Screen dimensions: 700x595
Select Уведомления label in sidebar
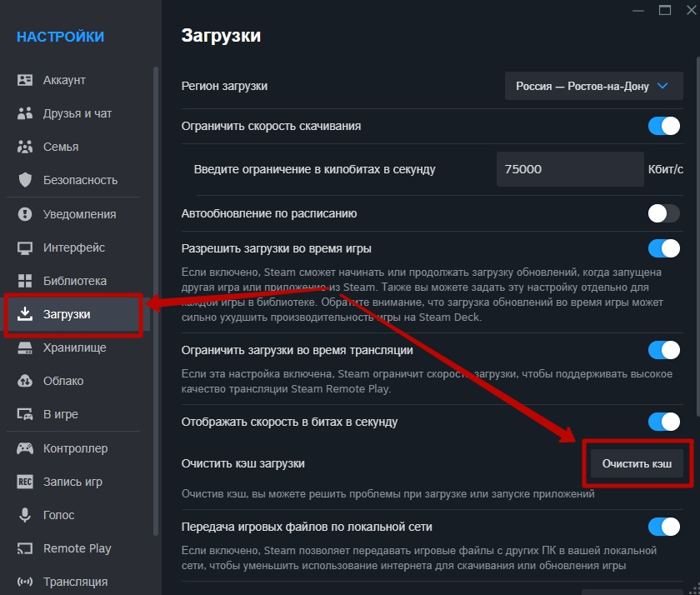(79, 214)
